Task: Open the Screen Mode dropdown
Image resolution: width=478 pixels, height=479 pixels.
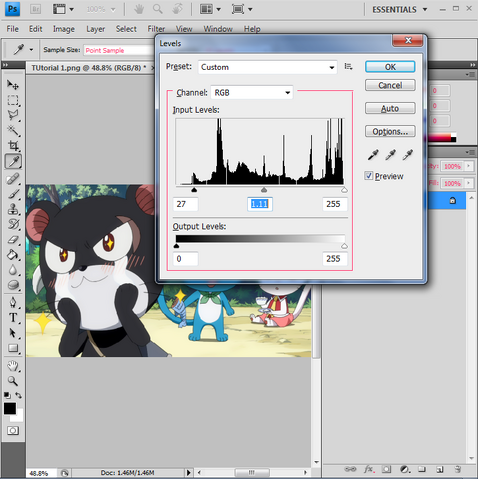Action: 242,9
